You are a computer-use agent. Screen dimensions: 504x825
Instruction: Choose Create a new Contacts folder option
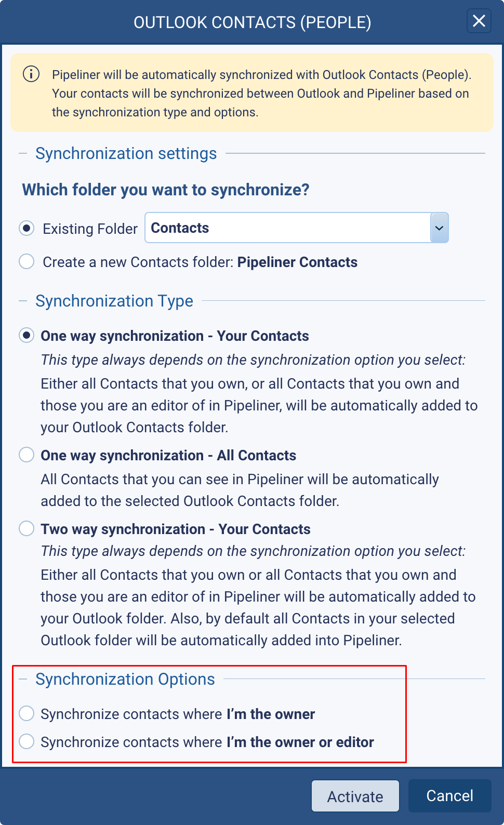click(26, 261)
